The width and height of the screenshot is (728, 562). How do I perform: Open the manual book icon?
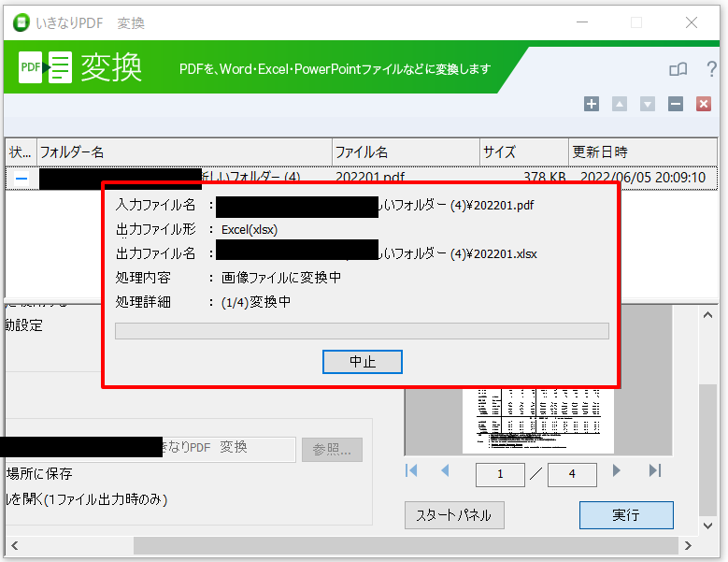coord(678,70)
